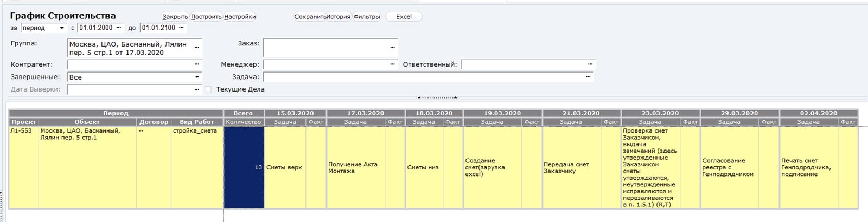Viewport: 868px width, 222px height.
Task: Click the Всего column header
Action: pos(244,113)
